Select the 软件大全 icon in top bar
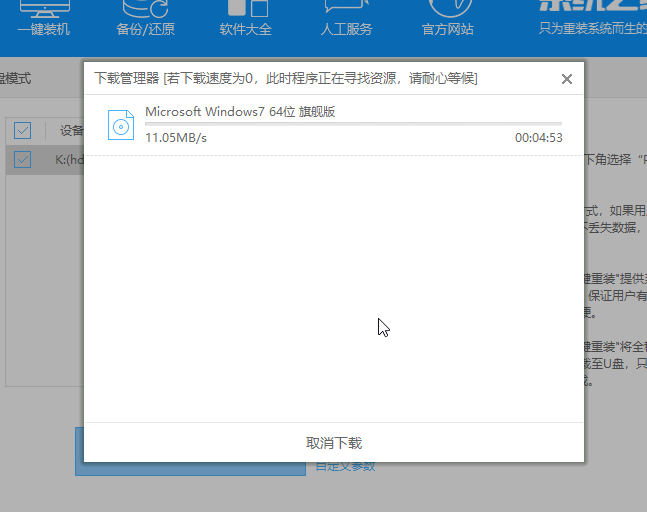The image size is (647, 512). tap(245, 8)
